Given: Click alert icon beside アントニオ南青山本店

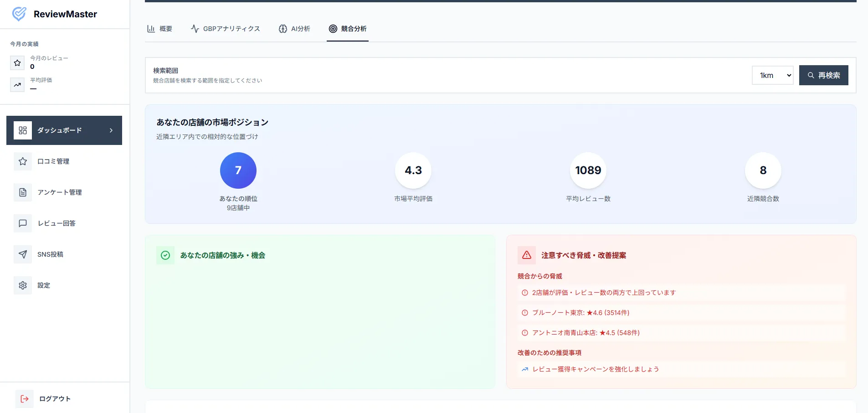Looking at the screenshot, I should click(525, 333).
